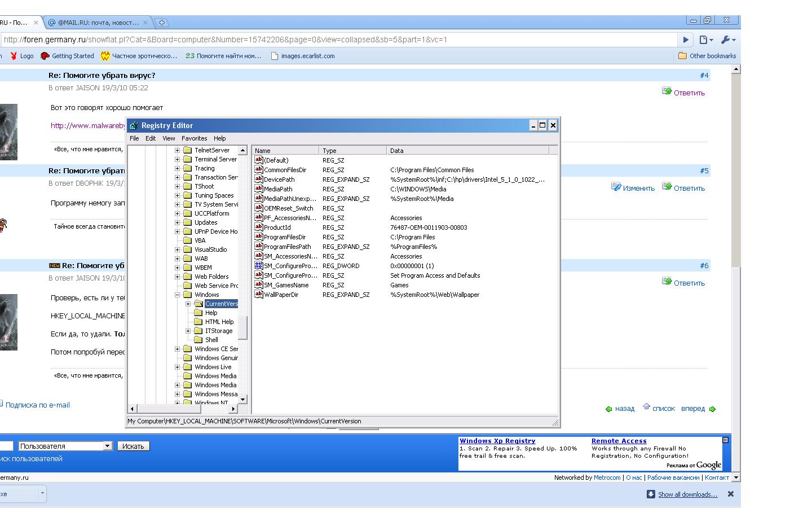Expand the ITStorage tree node
The width and height of the screenshot is (812, 508).
[188, 331]
